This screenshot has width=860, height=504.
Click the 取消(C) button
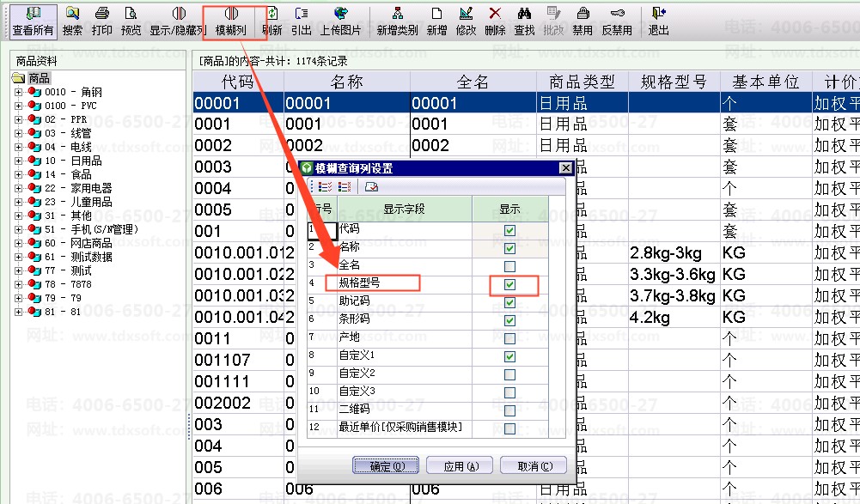[x=534, y=466]
